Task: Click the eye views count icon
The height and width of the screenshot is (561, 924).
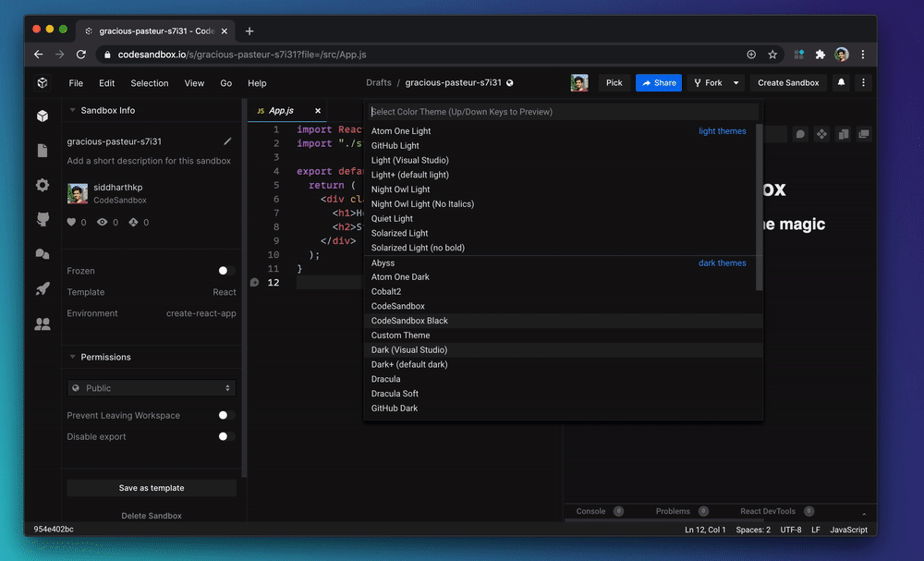Action: coord(102,222)
